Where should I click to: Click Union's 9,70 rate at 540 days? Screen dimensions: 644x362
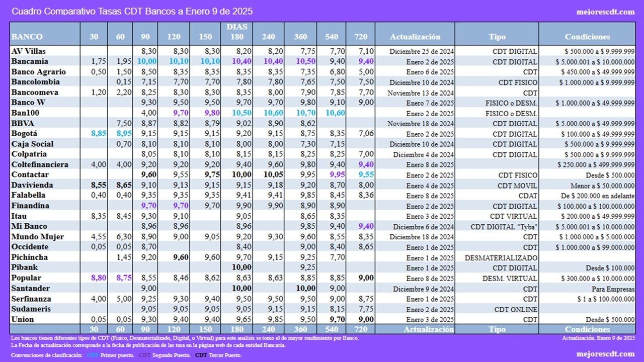pos(337,319)
